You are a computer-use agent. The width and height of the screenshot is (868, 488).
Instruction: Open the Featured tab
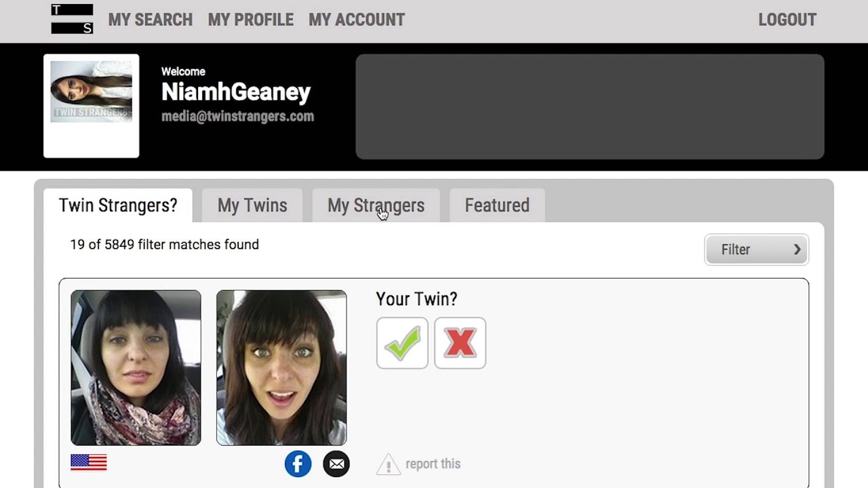(x=497, y=205)
